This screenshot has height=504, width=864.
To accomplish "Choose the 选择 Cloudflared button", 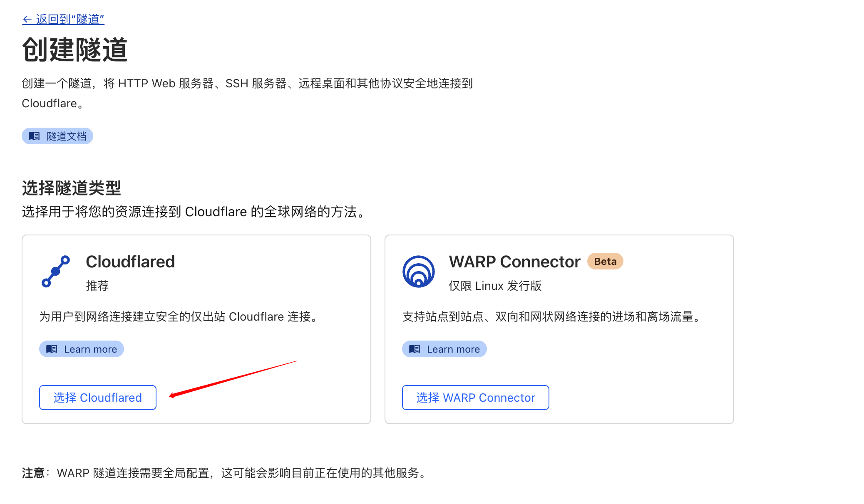I will (98, 398).
